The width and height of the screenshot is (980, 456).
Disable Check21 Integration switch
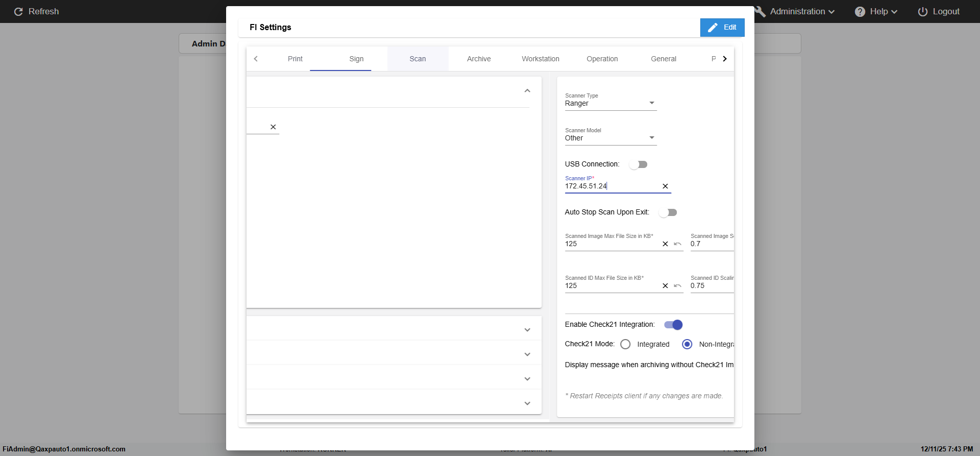pos(673,325)
